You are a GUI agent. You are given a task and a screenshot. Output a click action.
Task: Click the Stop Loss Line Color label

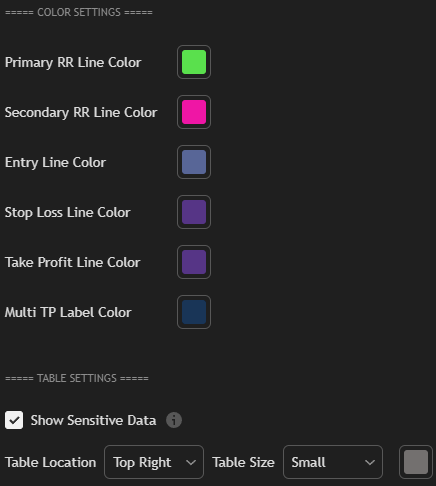click(x=67, y=213)
